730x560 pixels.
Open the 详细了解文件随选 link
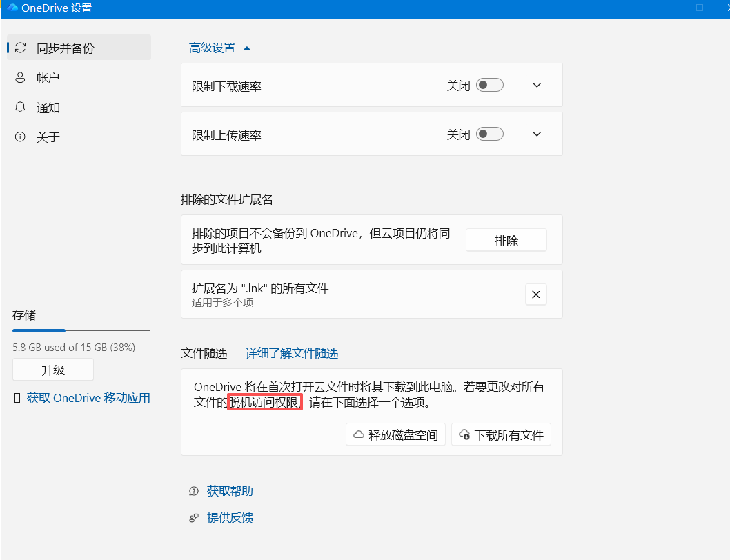click(x=292, y=353)
